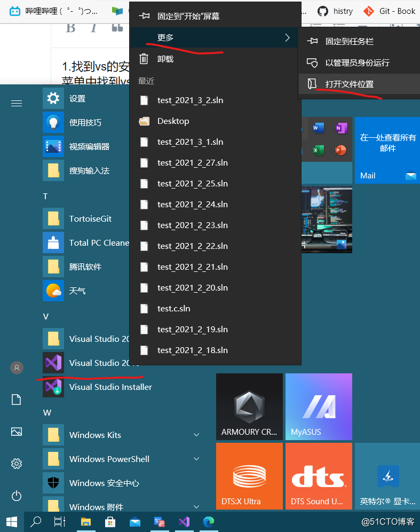Open the Pictures icon in Start sidebar
Viewport: 420px width, 532px height.
16,432
